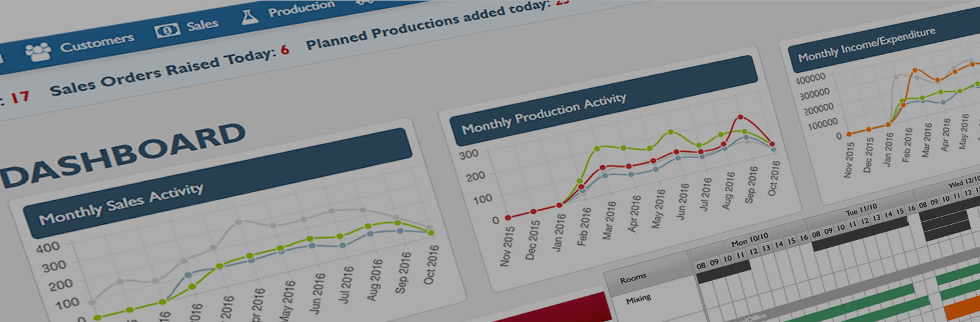Viewport: 980px width, 322px height.
Task: Click Feb 2016 label in Production chart
Action: tap(584, 227)
